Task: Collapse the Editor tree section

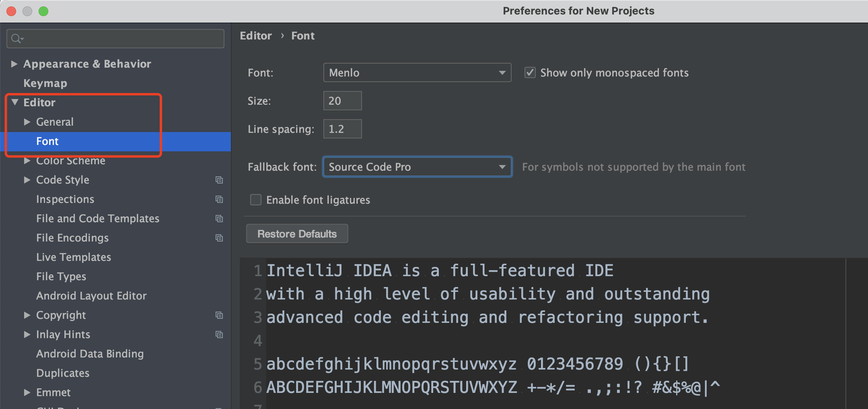Action: 15,103
